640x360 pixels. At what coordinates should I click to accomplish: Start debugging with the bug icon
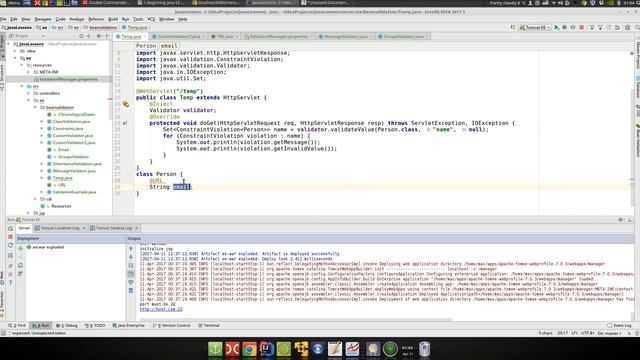(x=565, y=27)
